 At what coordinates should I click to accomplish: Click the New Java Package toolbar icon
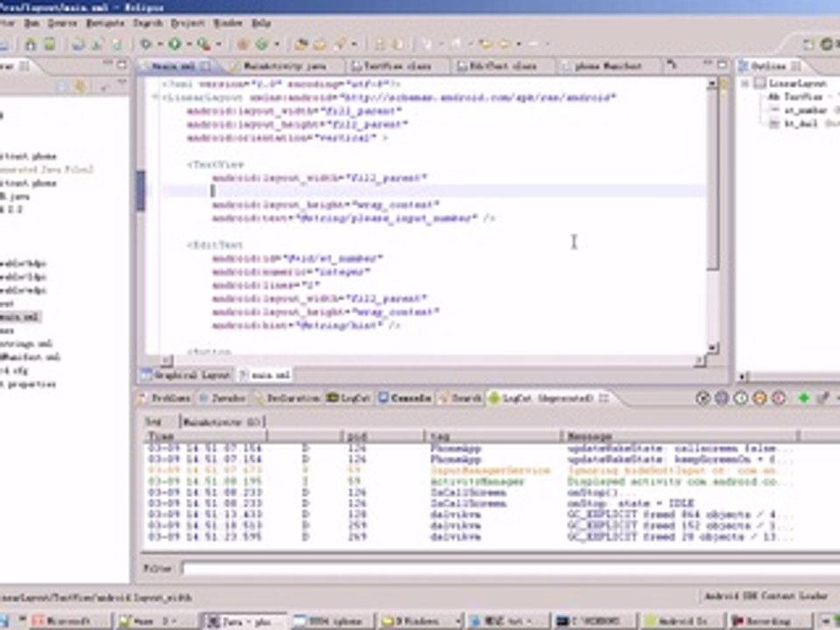[x=242, y=45]
